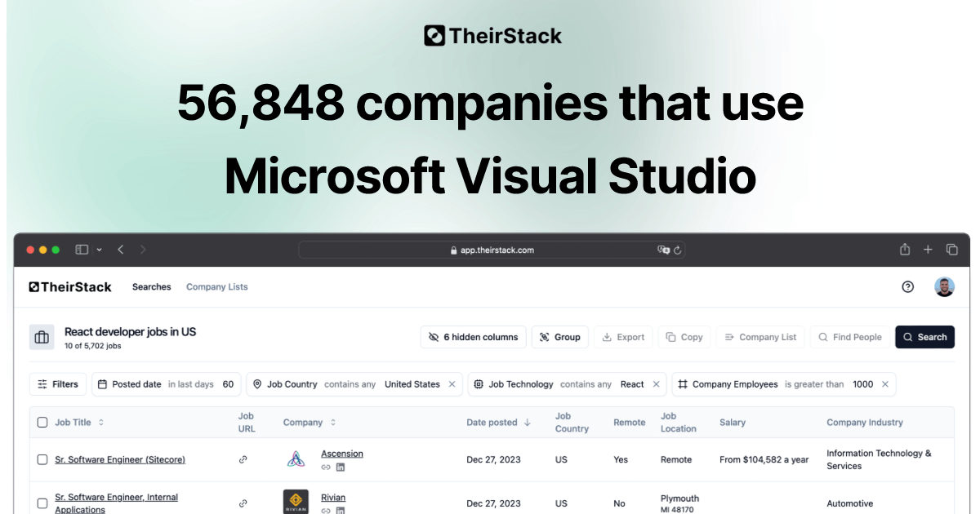Screen dimensions: 980x514
Task: Sort by the Company column
Action: pos(310,423)
